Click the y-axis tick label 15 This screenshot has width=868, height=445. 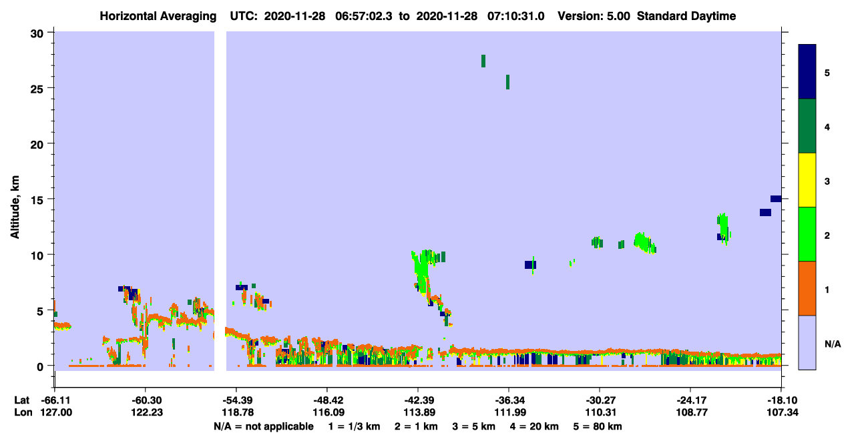37,199
